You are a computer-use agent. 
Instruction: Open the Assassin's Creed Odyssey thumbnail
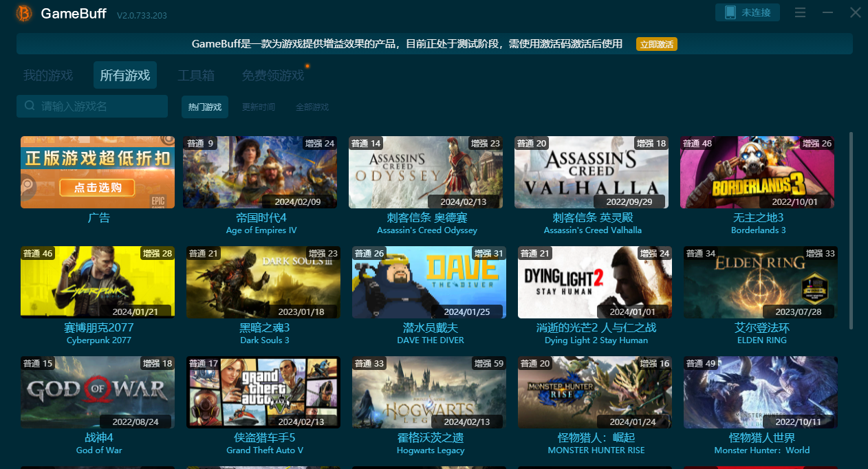click(426, 172)
